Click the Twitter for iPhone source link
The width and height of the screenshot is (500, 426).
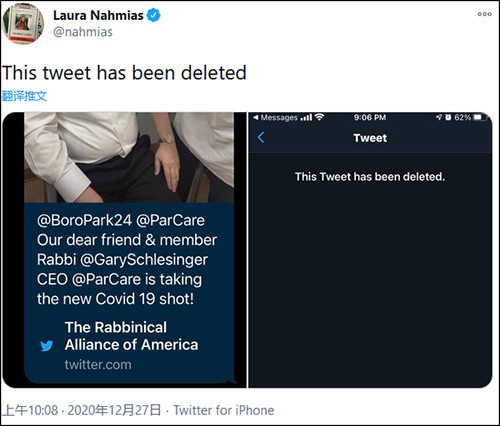[x=224, y=410]
